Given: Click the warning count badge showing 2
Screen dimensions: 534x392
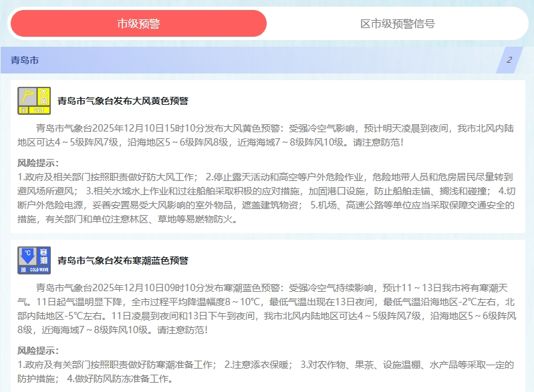Looking at the screenshot, I should (x=509, y=60).
